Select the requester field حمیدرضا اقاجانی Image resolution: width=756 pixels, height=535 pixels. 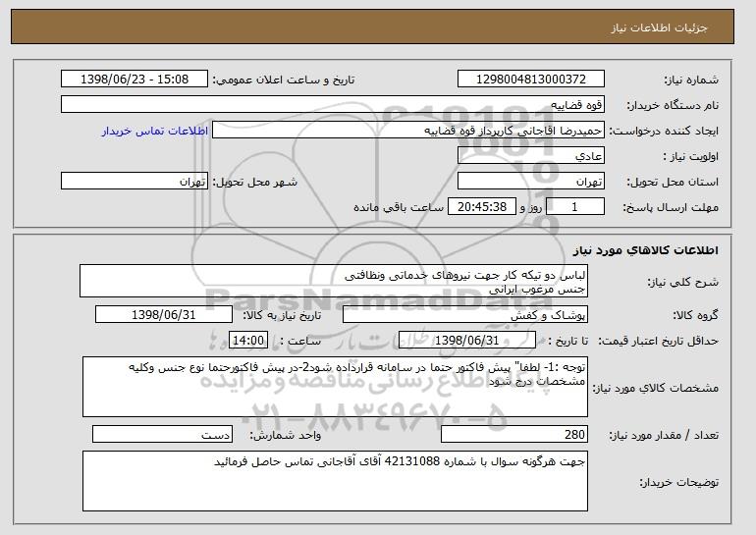pyautogui.click(x=408, y=131)
